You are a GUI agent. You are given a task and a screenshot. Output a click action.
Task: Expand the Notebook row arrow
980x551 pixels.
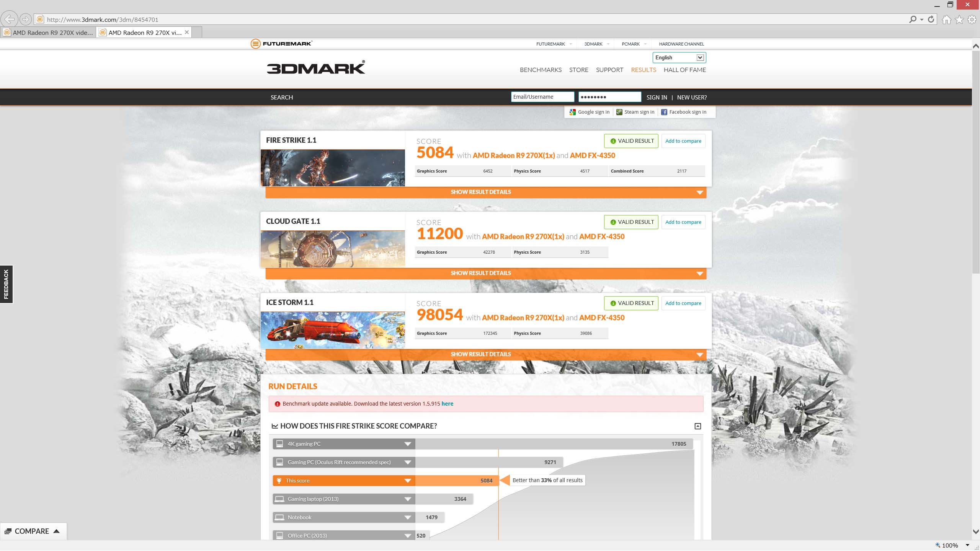[x=408, y=517]
